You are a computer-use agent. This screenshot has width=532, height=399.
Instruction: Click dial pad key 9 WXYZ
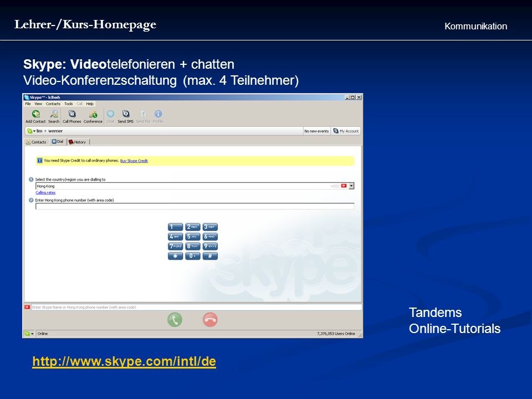click(210, 246)
